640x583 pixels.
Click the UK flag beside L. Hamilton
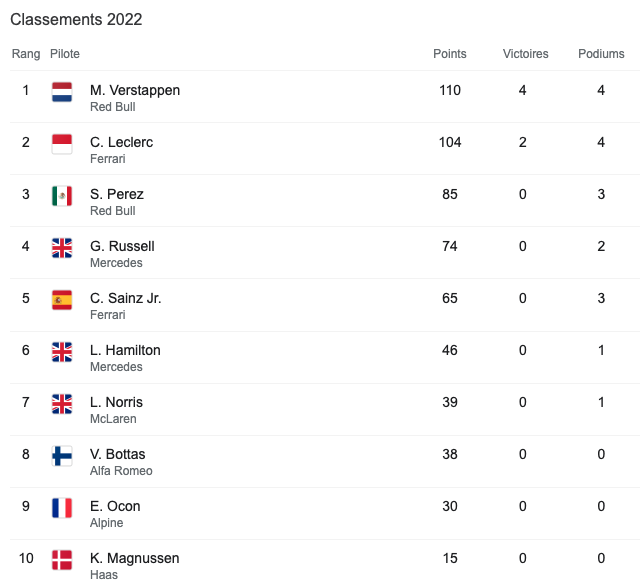point(62,352)
